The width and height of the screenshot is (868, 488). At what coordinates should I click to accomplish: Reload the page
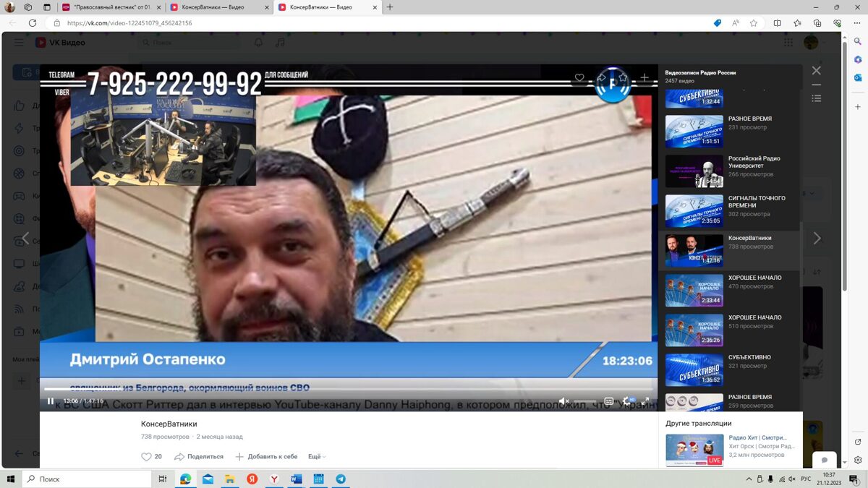tap(33, 23)
